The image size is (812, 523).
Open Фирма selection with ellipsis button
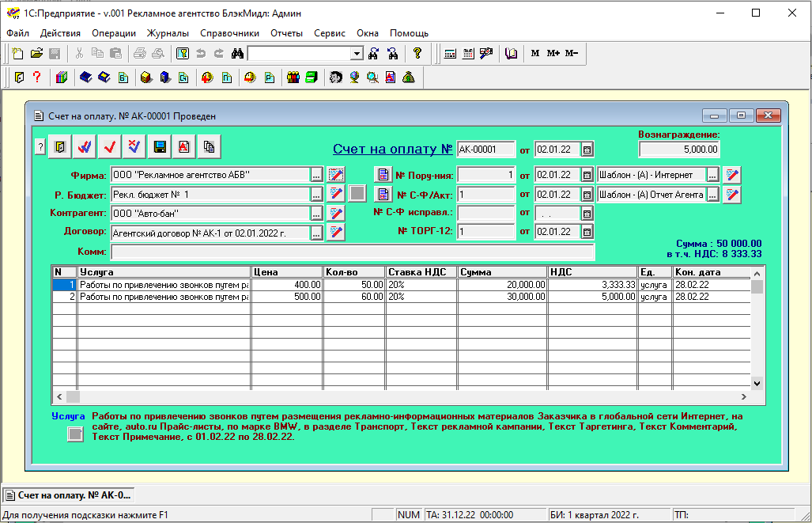click(x=316, y=175)
